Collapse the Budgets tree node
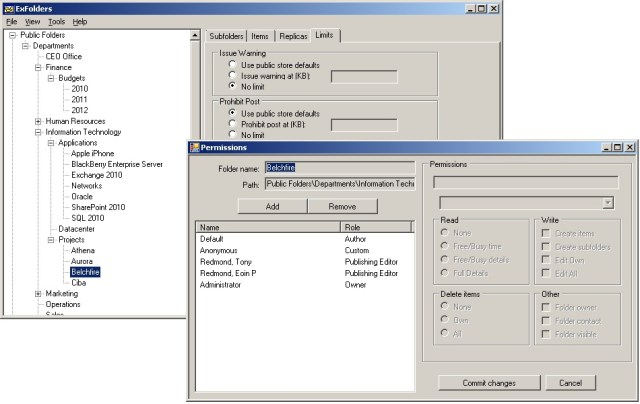The height and width of the screenshot is (404, 640). coord(51,78)
